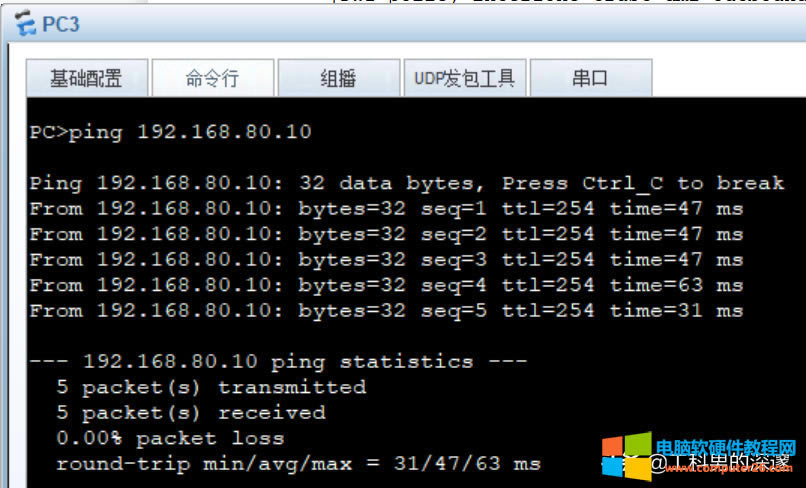Click the seq=1 ping reply line
The width and height of the screenshot is (806, 488).
(x=386, y=209)
